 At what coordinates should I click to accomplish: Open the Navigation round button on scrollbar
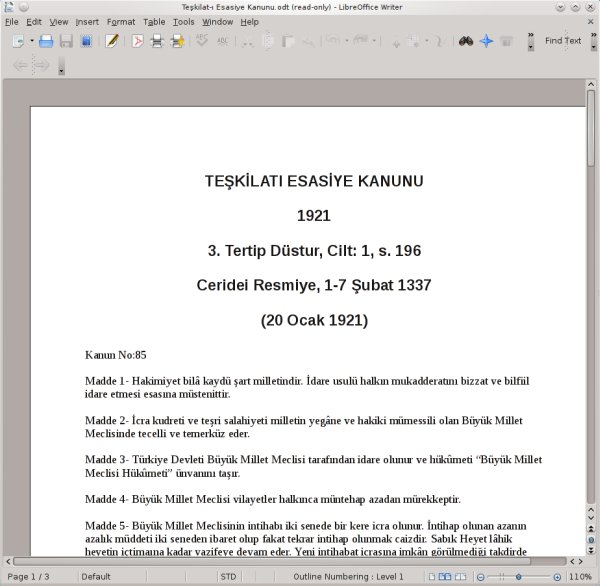pos(591,540)
